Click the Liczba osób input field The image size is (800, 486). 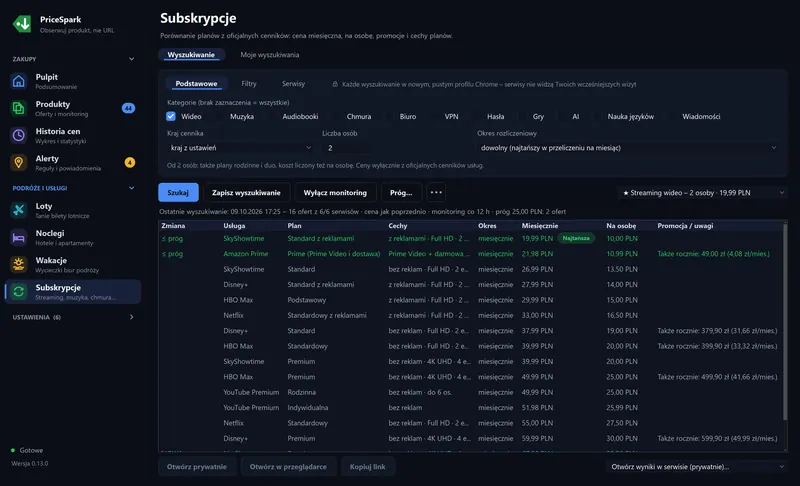pyautogui.click(x=395, y=148)
